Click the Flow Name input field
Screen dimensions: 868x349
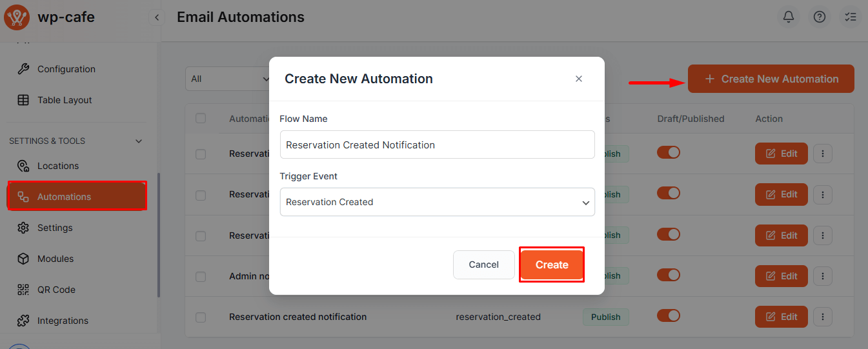pyautogui.click(x=437, y=145)
